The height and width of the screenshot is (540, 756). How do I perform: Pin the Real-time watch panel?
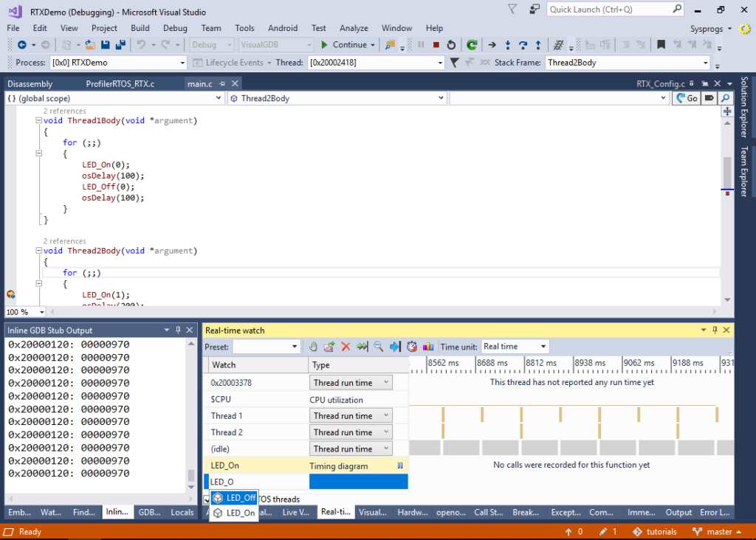[x=713, y=330]
